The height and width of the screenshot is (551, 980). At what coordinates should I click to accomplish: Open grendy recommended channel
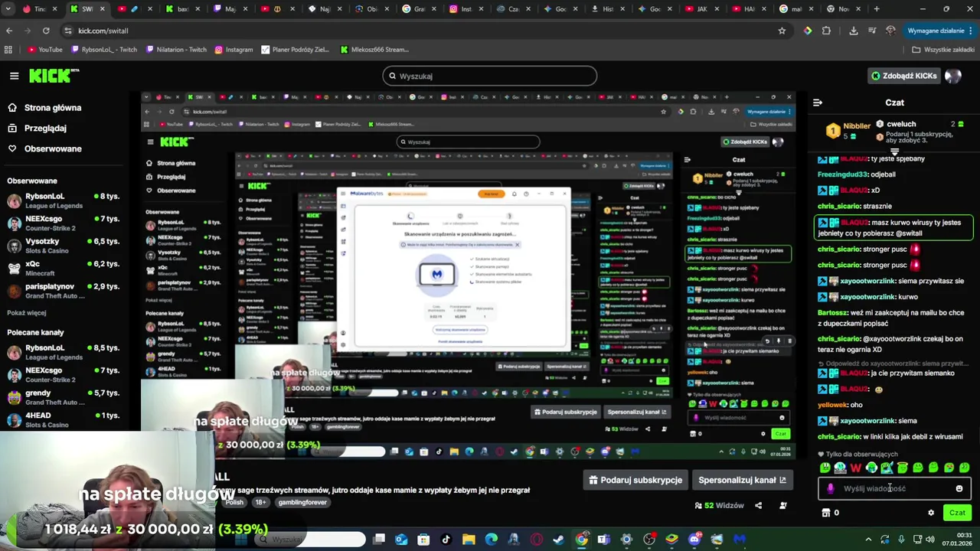[x=64, y=397]
